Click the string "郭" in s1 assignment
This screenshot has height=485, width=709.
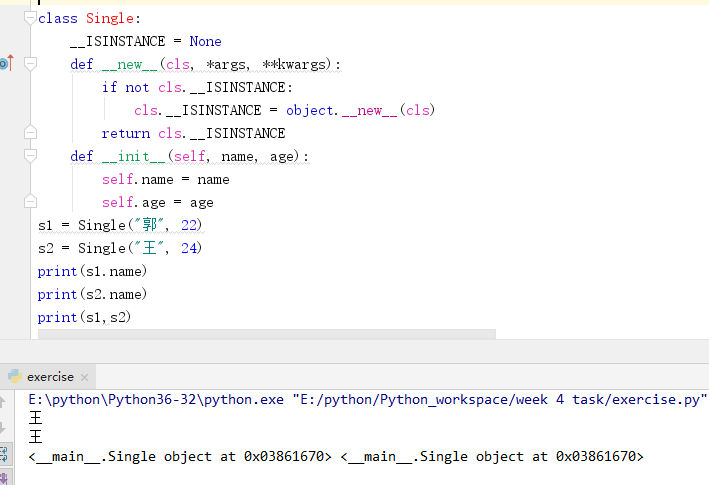point(149,225)
